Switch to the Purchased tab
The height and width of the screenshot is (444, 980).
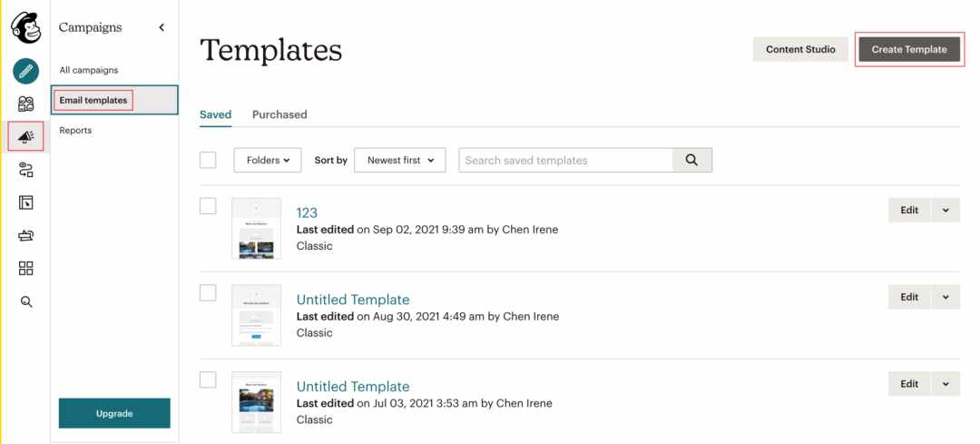pyautogui.click(x=279, y=114)
